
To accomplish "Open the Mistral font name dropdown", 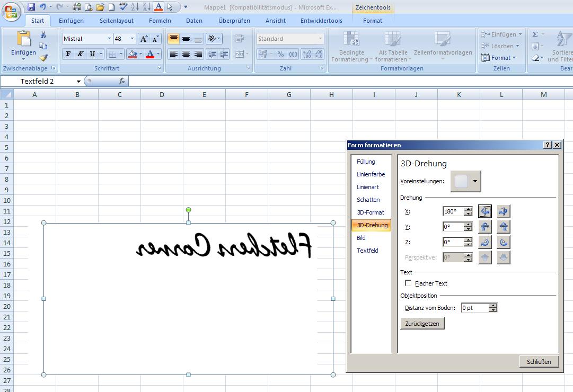I will point(109,39).
